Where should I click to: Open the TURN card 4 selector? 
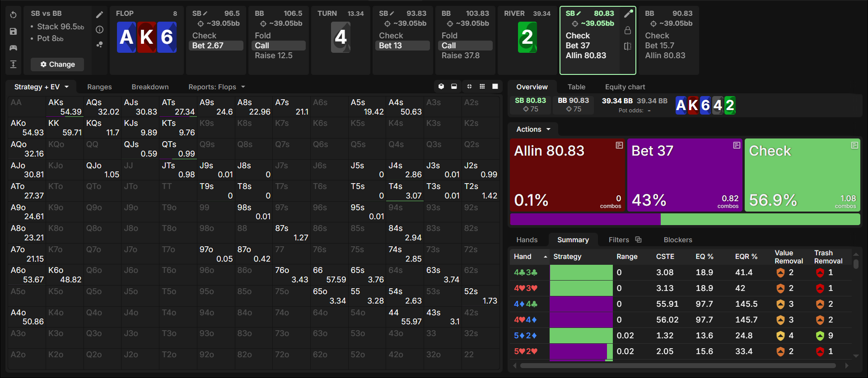[x=341, y=37]
